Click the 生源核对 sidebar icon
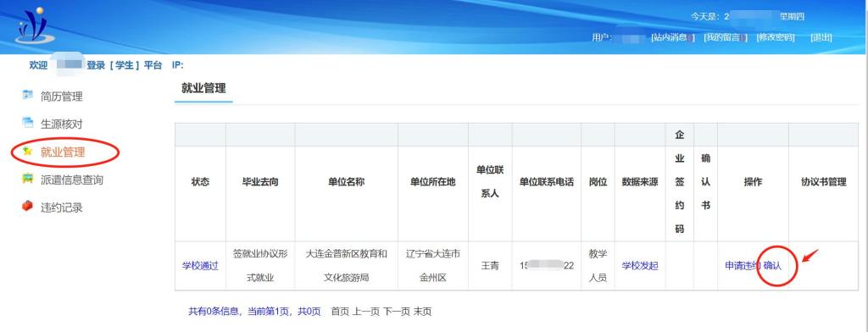 27,123
